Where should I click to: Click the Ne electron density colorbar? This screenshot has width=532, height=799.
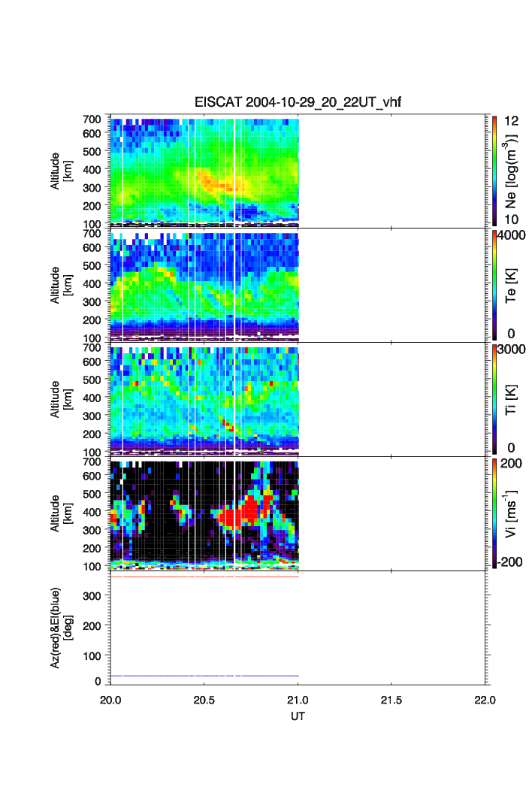pos(494,171)
